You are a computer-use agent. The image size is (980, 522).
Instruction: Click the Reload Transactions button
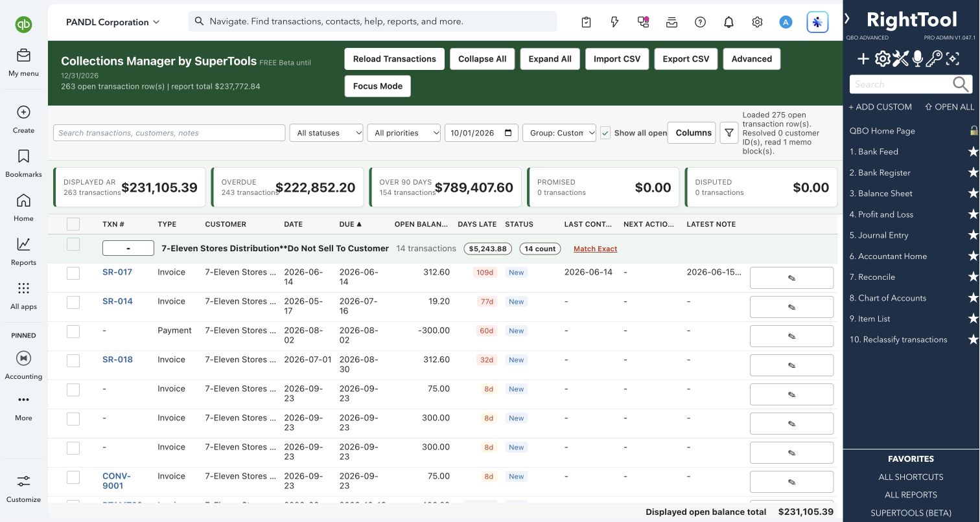click(394, 59)
